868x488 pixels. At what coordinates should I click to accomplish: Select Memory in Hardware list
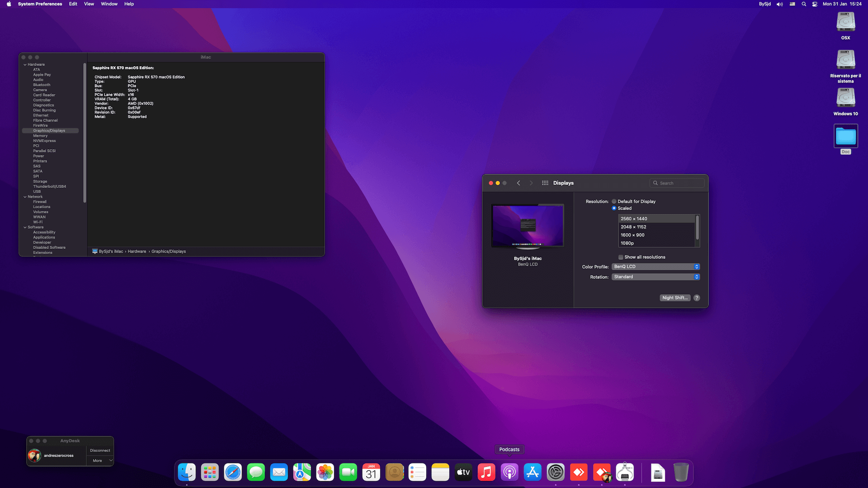pyautogui.click(x=40, y=136)
